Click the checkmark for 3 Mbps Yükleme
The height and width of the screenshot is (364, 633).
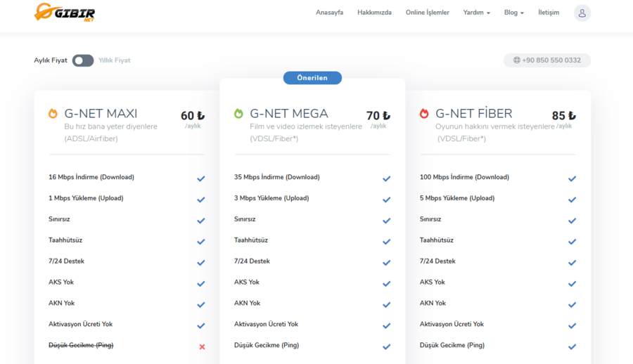[386, 200]
